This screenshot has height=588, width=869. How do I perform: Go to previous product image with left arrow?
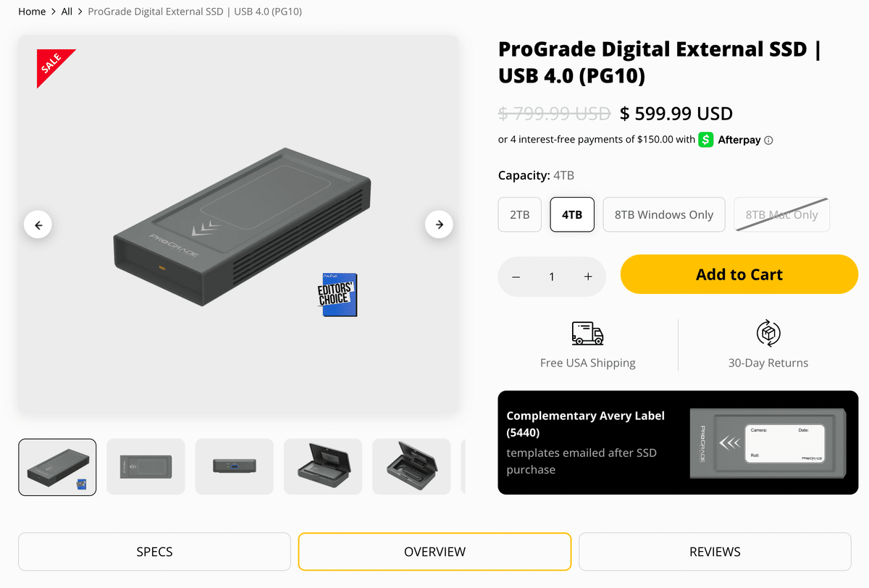coord(38,224)
